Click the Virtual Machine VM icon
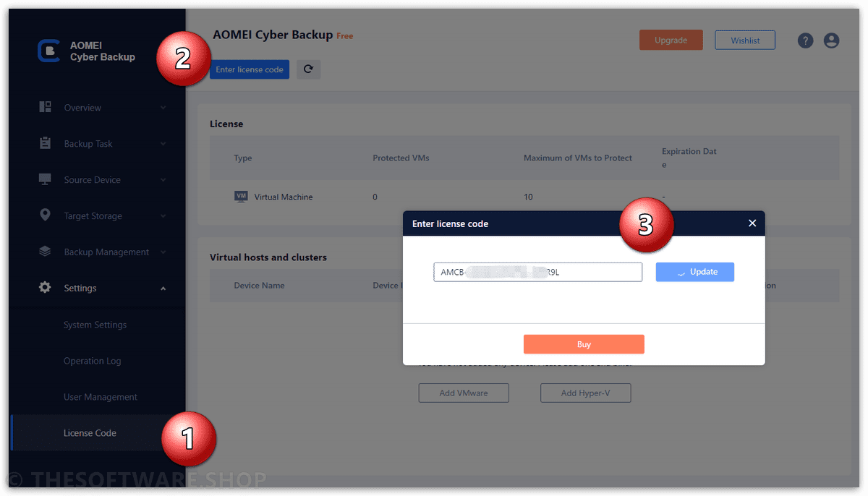The height and width of the screenshot is (496, 868). click(x=242, y=197)
